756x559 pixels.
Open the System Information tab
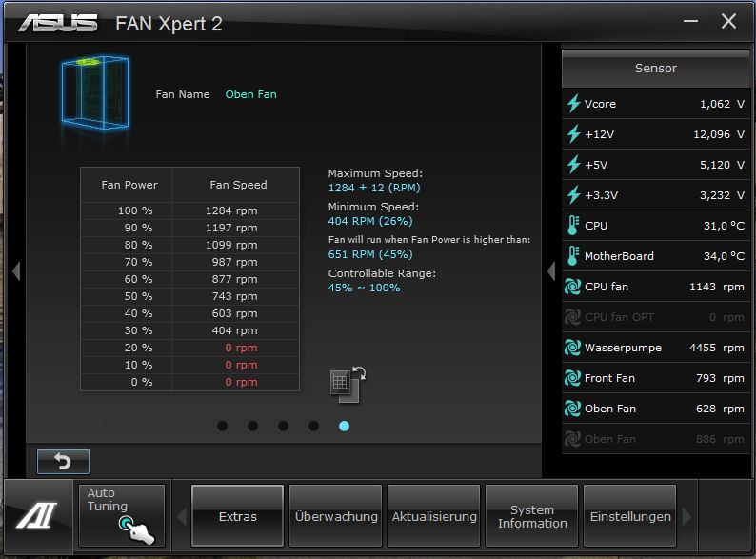click(532, 515)
